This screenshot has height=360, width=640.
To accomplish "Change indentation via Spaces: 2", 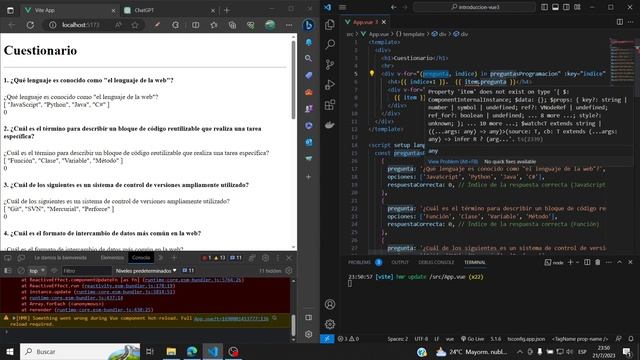I will pos(398,339).
